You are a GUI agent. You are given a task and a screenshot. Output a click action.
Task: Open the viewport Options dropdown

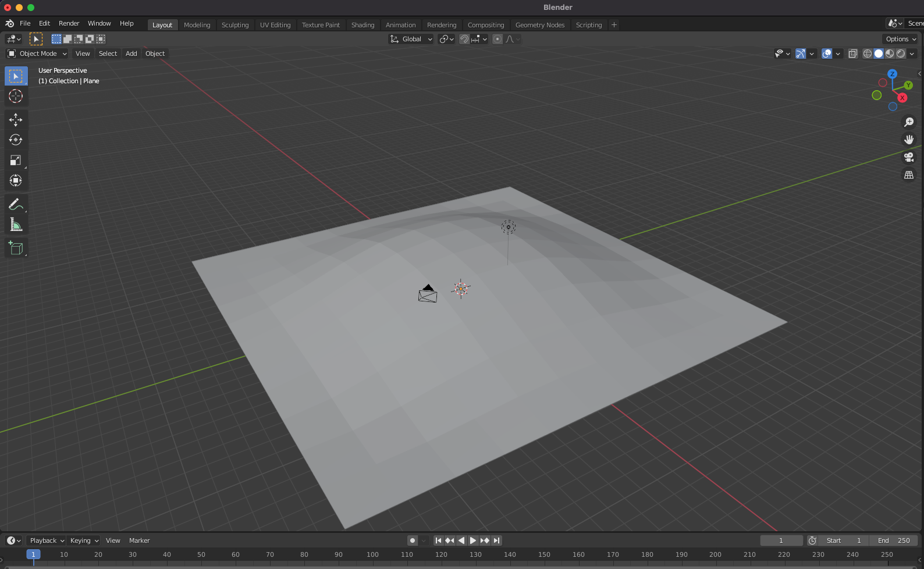coord(901,39)
